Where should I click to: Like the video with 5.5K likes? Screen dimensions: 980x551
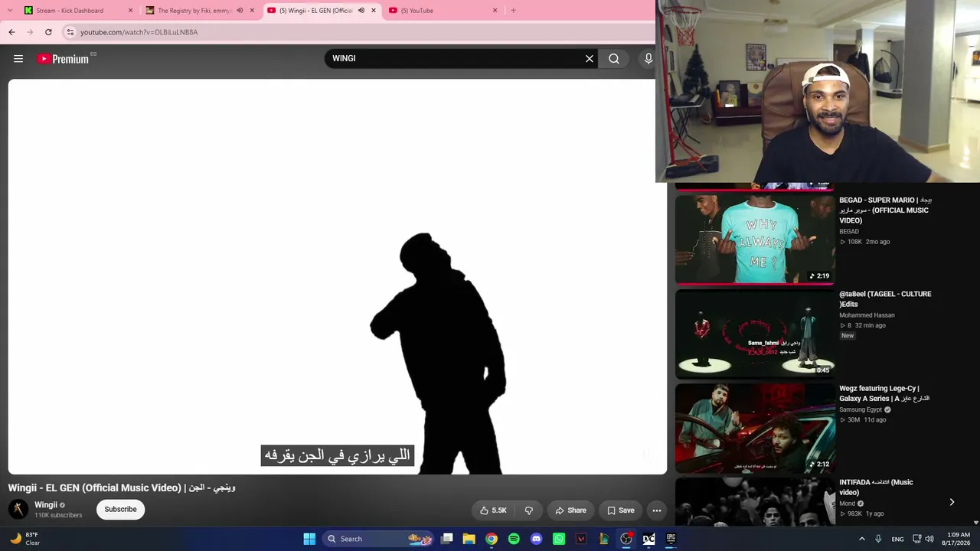tap(493, 510)
